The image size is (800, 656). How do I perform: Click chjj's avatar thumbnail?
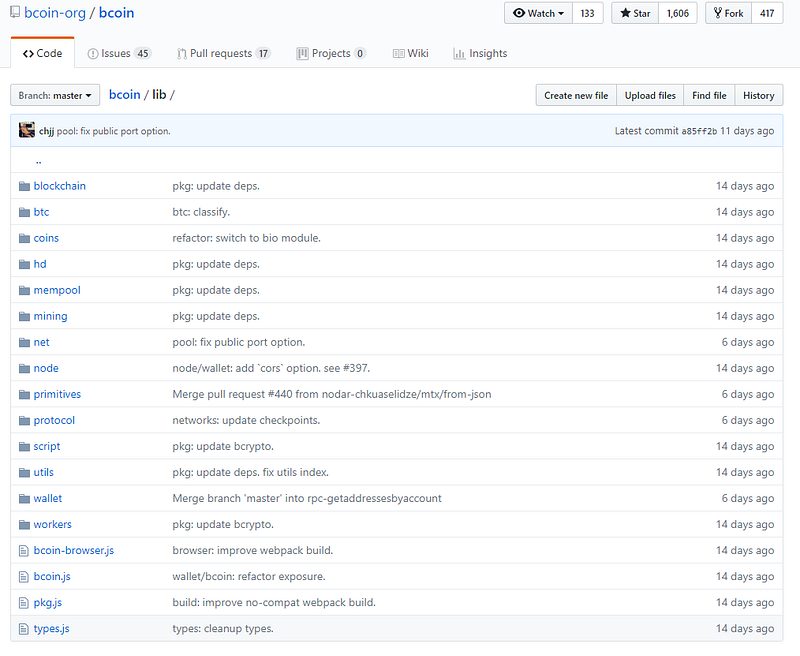(x=27, y=131)
